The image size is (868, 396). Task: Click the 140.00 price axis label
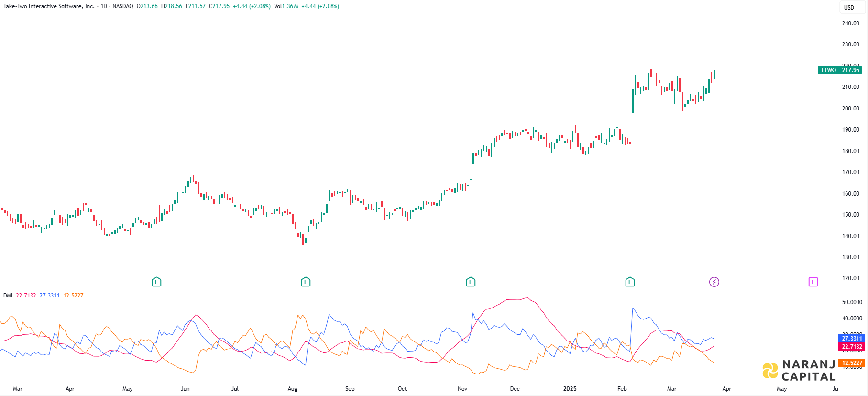coord(850,236)
